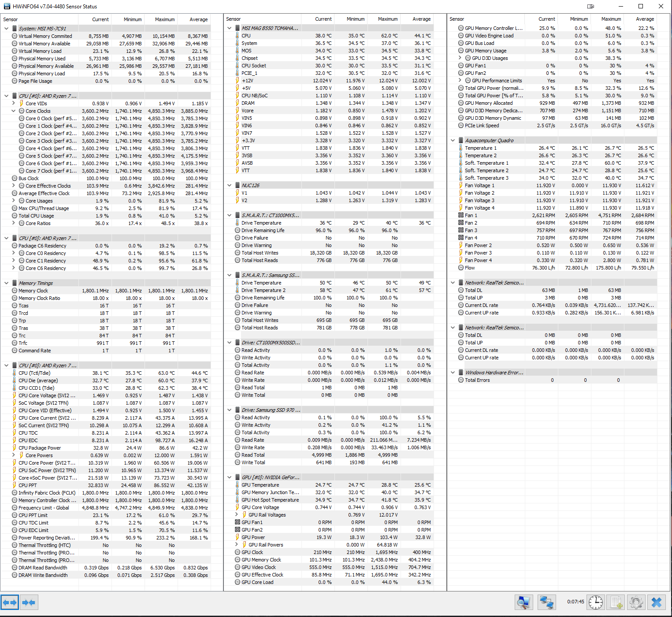Click the lightning icon beside +12V

tap(238, 81)
